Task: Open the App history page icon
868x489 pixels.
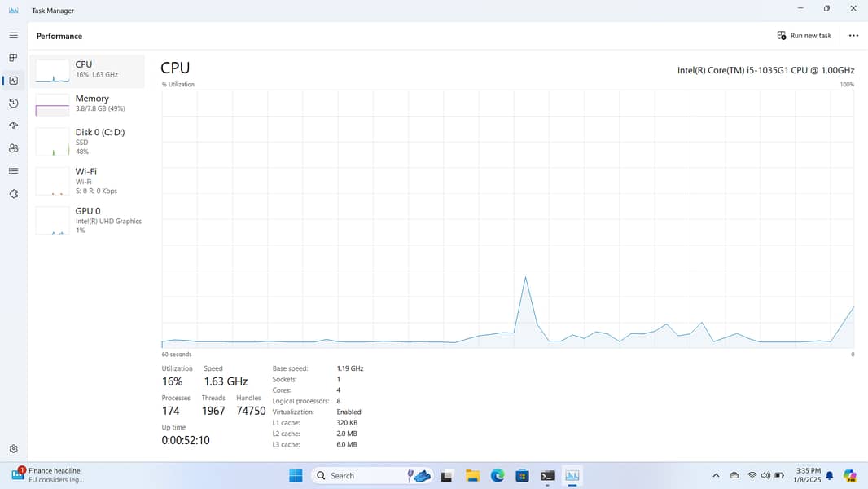Action: (x=13, y=104)
